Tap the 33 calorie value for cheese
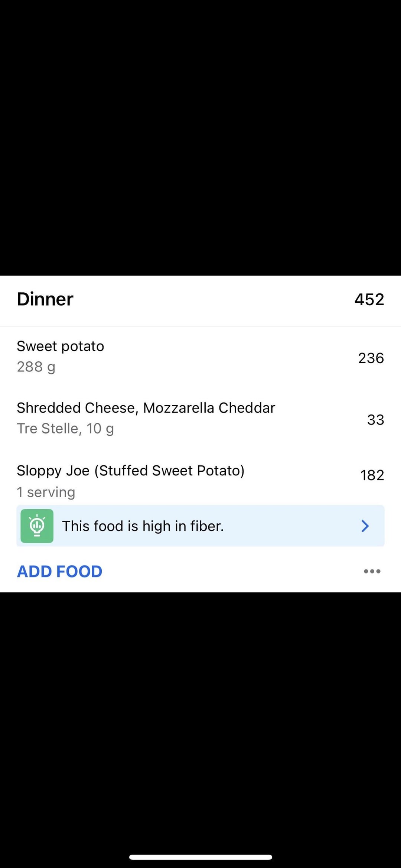This screenshot has width=401, height=868. point(375,420)
